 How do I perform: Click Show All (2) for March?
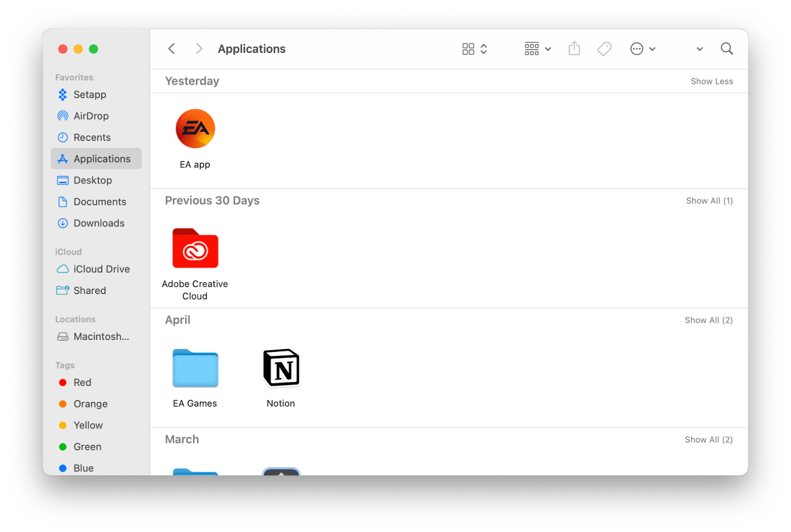708,440
